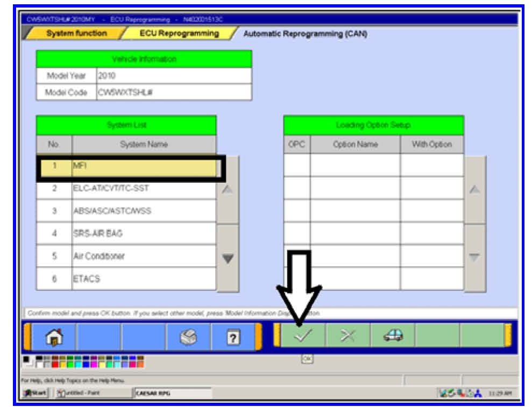This screenshot has height=407, width=532.
Task: Switch to the System function tab
Action: click(x=76, y=33)
